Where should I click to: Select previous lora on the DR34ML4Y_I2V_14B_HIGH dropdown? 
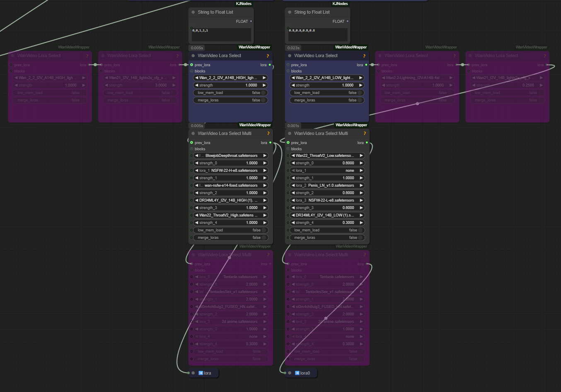pos(197,200)
